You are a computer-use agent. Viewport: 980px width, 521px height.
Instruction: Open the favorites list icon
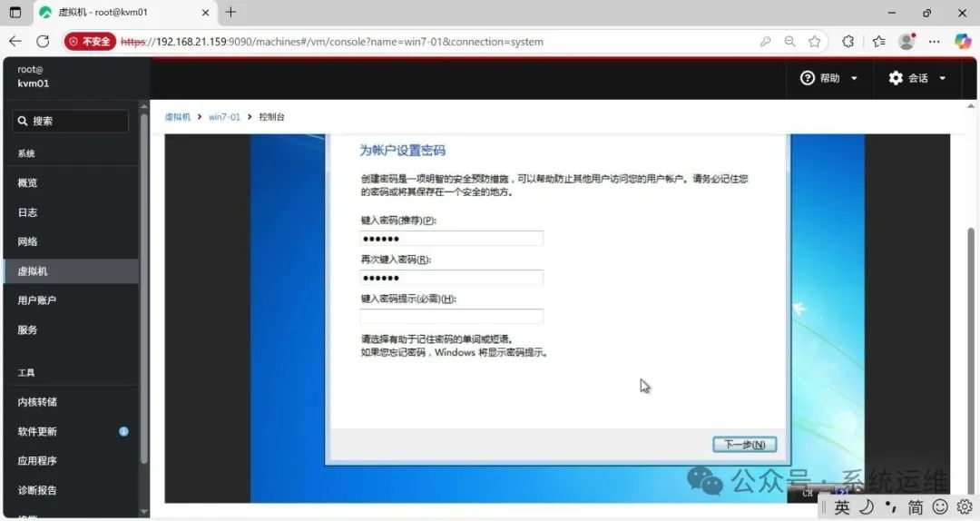point(878,41)
